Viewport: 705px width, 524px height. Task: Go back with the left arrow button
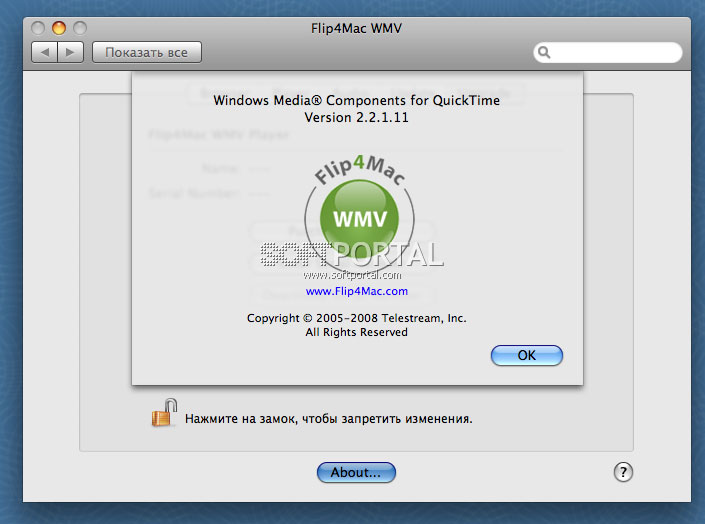45,52
